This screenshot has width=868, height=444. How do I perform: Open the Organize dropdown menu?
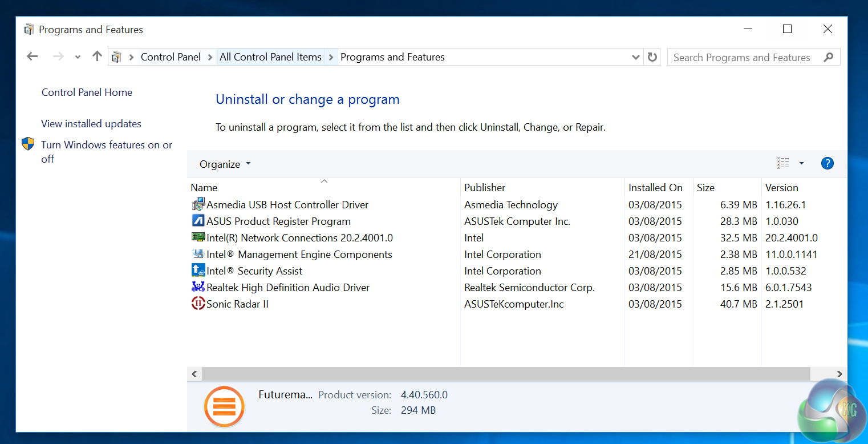pyautogui.click(x=225, y=164)
